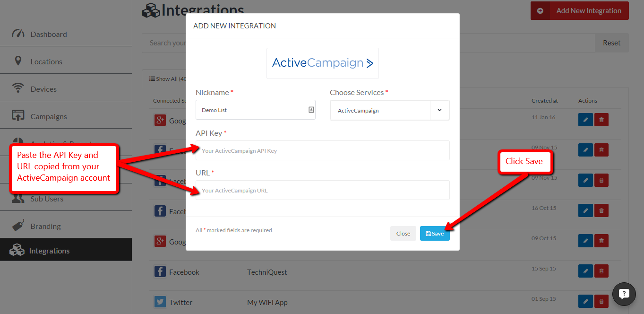Select Integrations in the sidebar
This screenshot has width=644, height=314.
[x=66, y=251]
